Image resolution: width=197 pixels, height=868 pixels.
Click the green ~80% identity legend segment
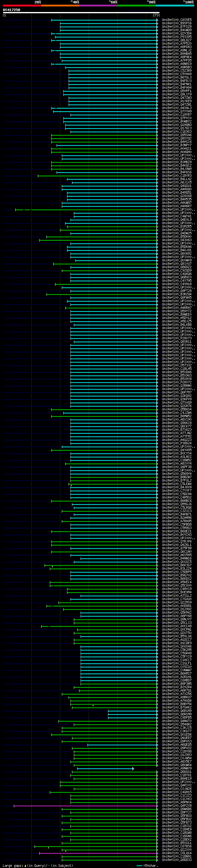click(x=137, y=6)
